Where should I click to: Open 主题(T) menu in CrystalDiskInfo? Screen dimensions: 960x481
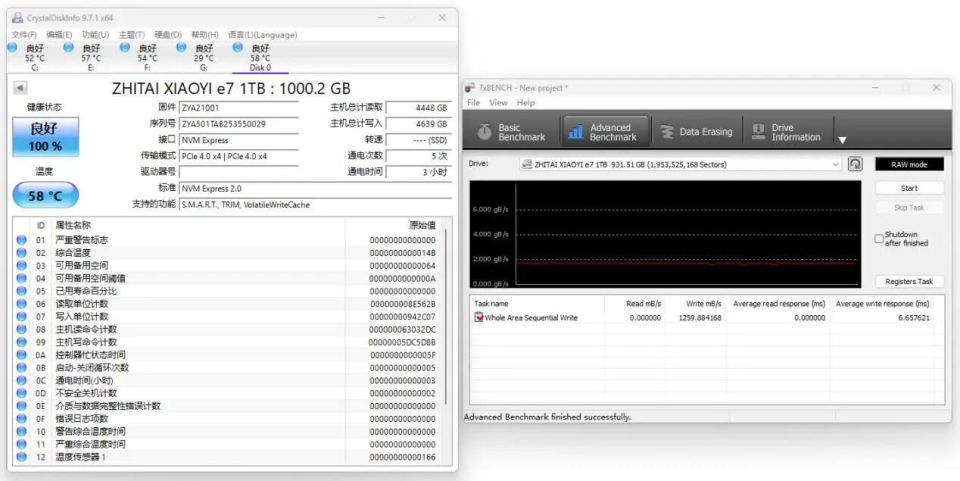pos(132,35)
